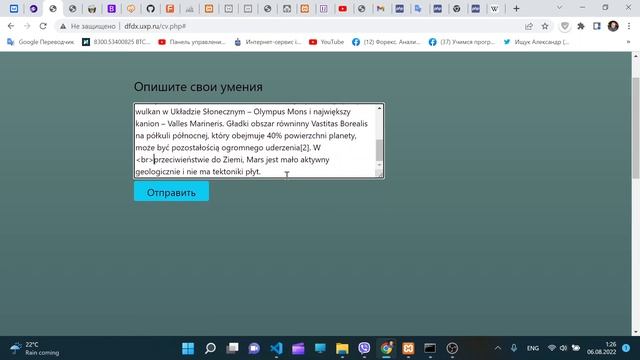
Task: Click the not secure warning icon
Action: (63, 26)
